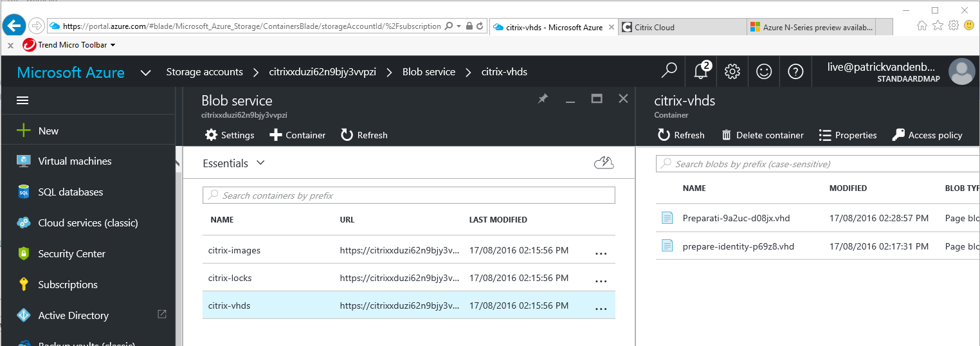Sort containers by LAST MODIFIED header

pyautogui.click(x=498, y=220)
